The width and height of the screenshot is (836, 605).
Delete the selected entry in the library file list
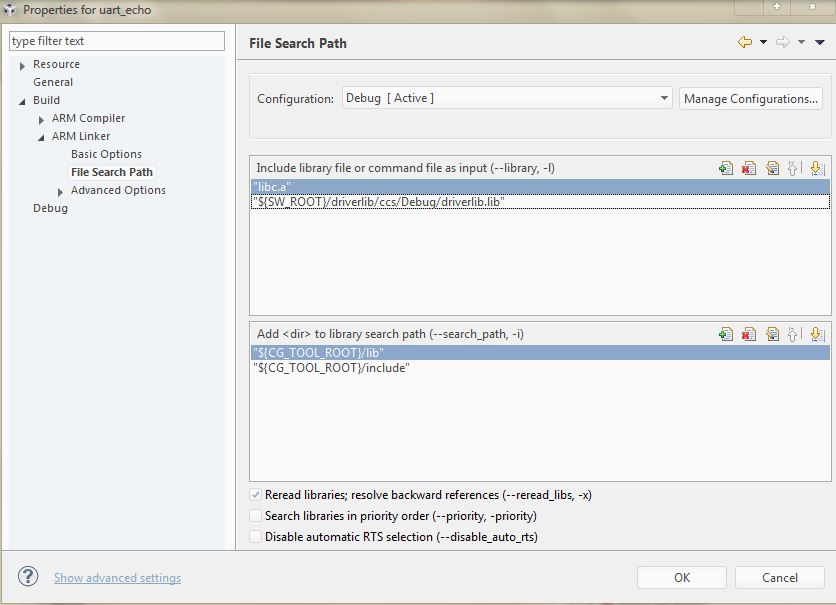(749, 168)
